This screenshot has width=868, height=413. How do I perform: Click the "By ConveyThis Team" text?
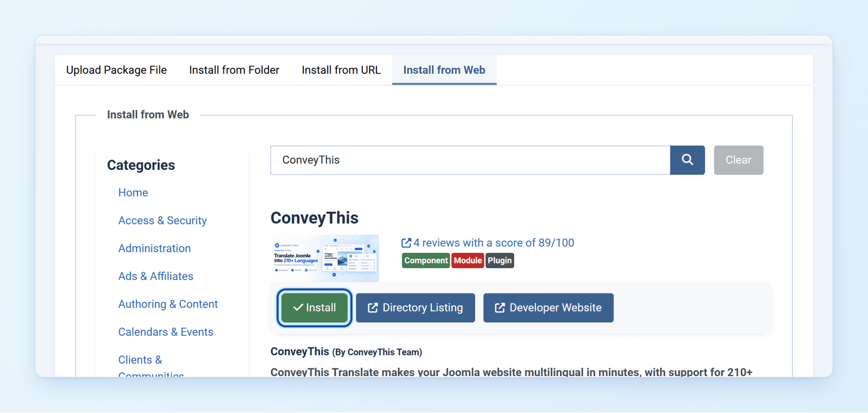coord(377,352)
